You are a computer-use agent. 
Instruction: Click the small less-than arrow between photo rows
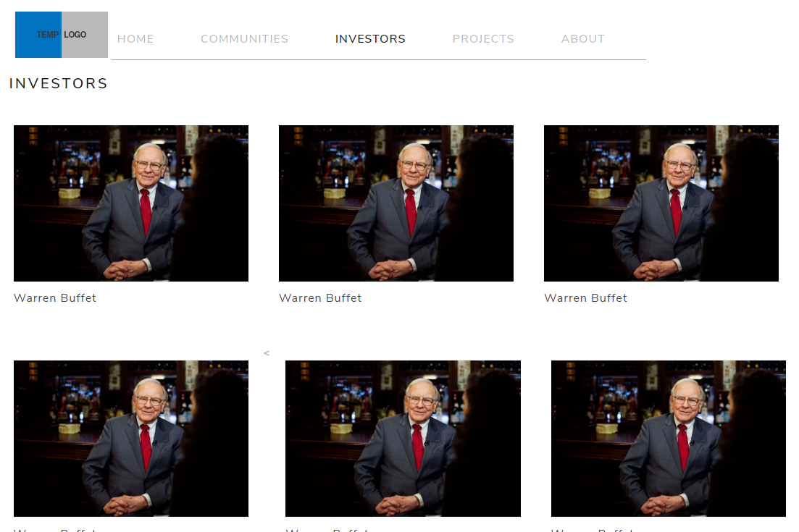point(267,352)
